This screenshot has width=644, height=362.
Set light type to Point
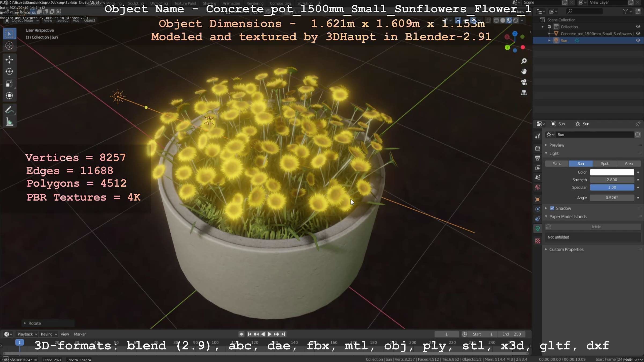click(x=557, y=164)
